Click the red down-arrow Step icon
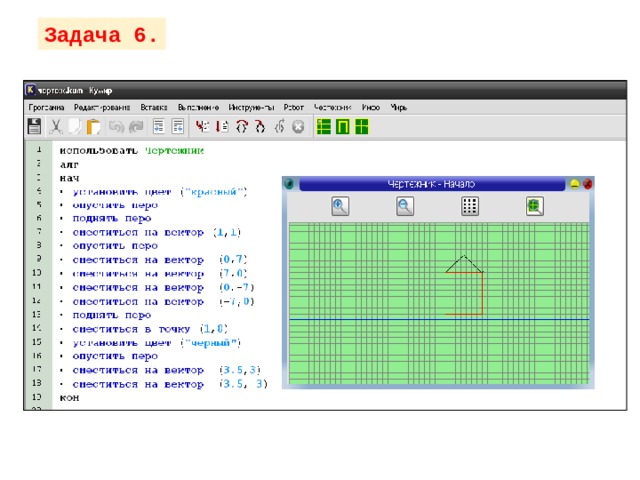This screenshot has height=480, width=640. tap(222, 127)
